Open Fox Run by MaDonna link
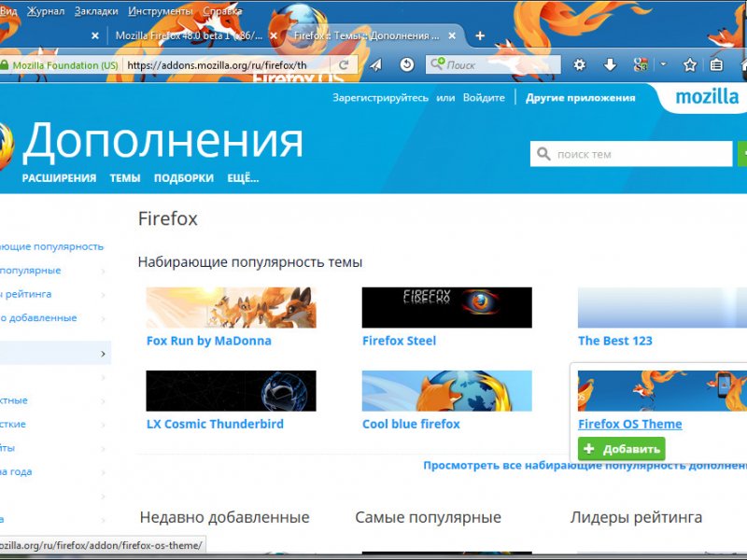This screenshot has width=747, height=560. point(208,341)
